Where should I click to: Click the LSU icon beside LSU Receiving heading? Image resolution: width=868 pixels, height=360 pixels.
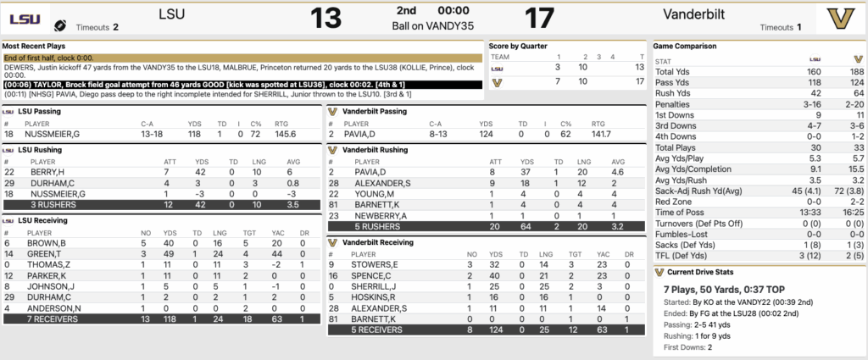click(x=8, y=220)
